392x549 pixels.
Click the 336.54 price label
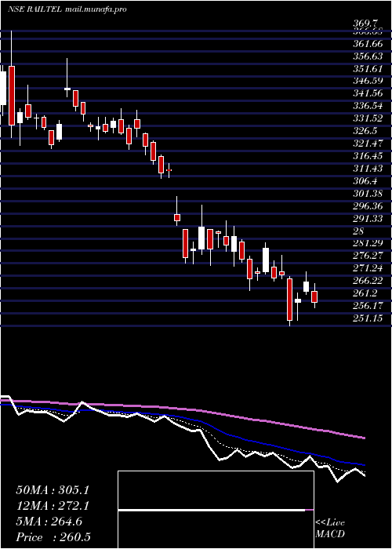(368, 106)
